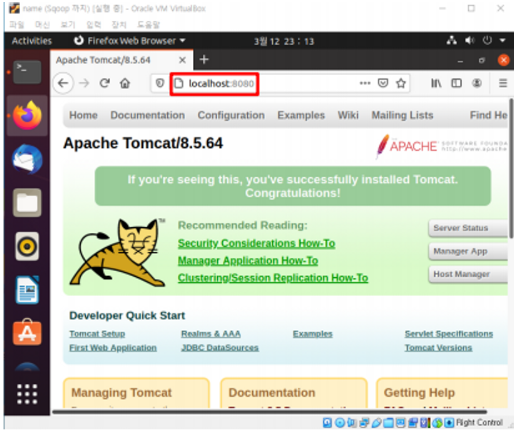This screenshot has height=433, width=514.
Task: Open the tracking protection shield icon
Action: (160, 83)
